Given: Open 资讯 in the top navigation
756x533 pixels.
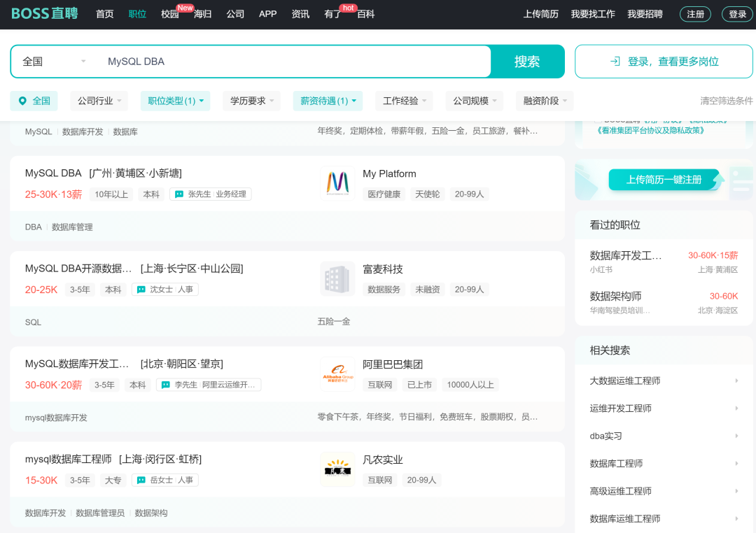Looking at the screenshot, I should click(x=300, y=14).
